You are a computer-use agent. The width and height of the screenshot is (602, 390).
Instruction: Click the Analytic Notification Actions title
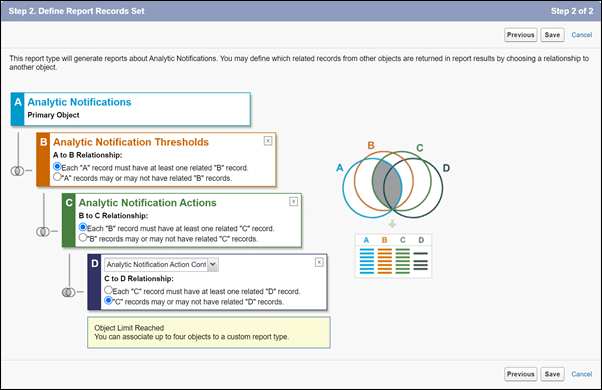[148, 203]
